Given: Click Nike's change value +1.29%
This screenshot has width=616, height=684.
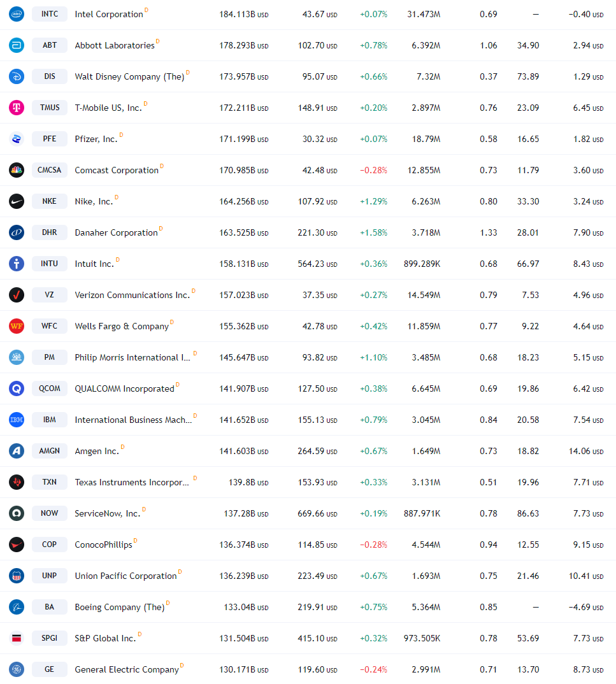Looking at the screenshot, I should [373, 201].
